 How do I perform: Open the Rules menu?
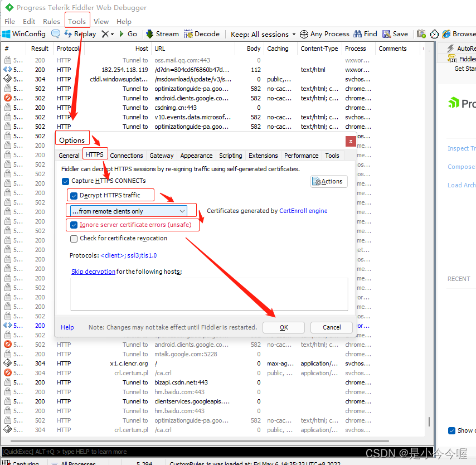(x=52, y=22)
